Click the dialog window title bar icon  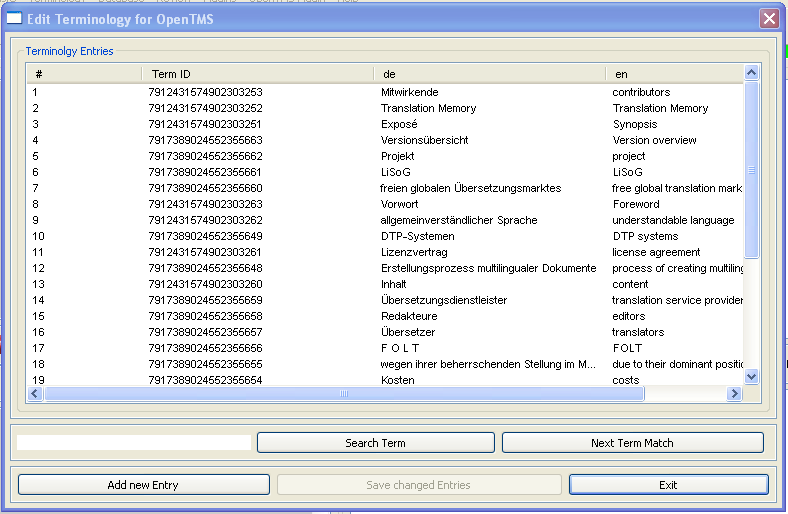click(x=15, y=19)
